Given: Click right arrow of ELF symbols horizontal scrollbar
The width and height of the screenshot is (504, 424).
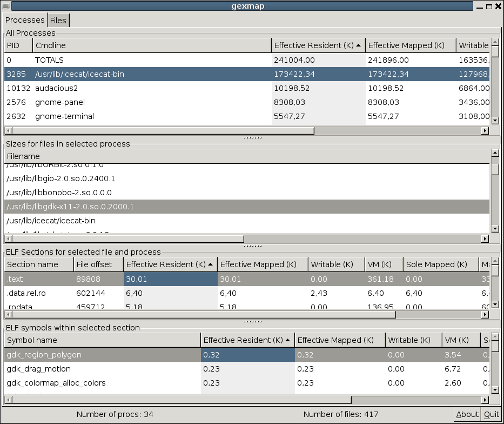Looking at the screenshot, I should coord(485,400).
